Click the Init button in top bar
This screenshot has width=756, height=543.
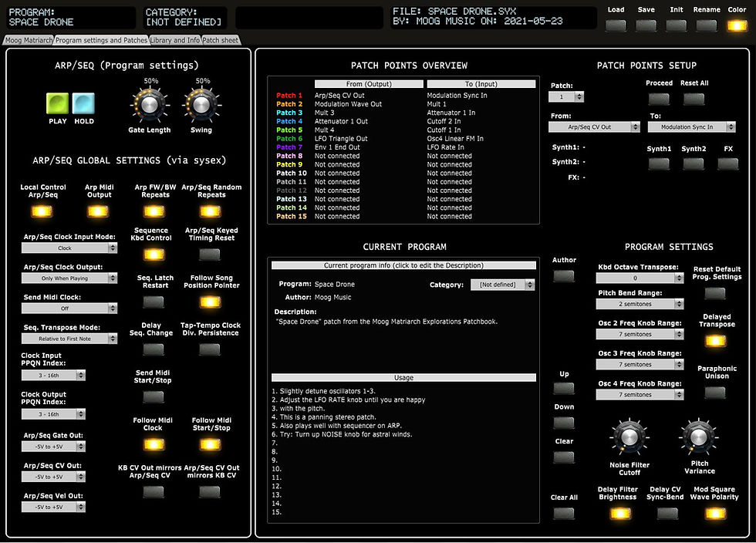677,25
